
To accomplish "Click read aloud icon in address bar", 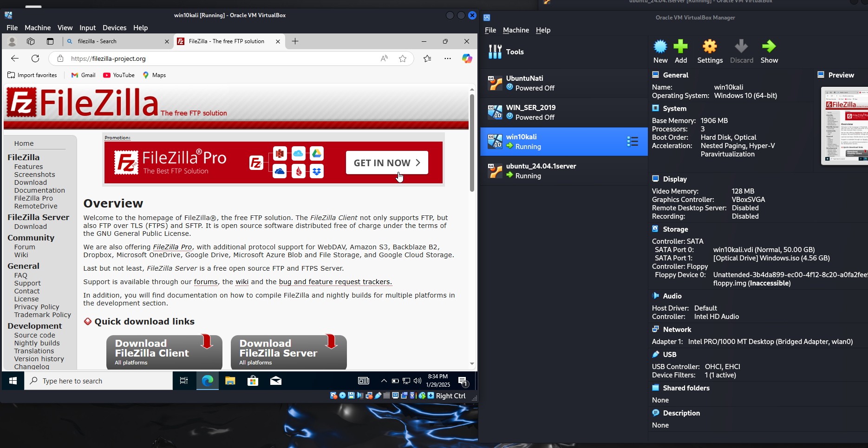I will point(384,58).
